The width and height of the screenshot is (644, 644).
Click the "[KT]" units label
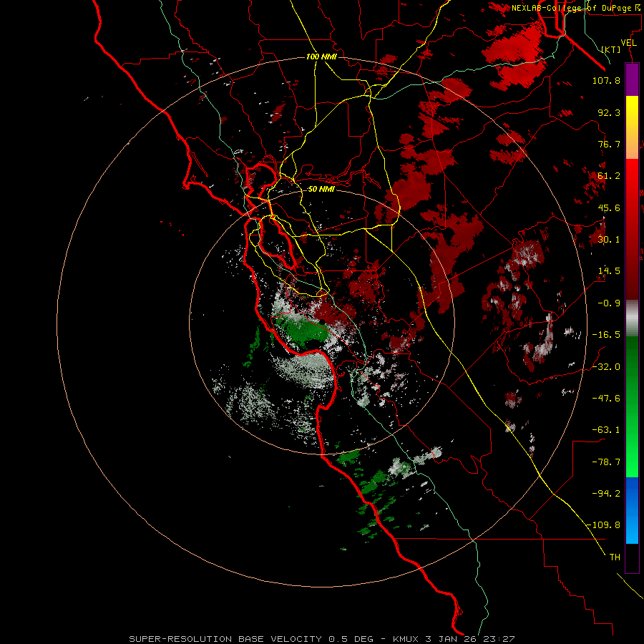pyautogui.click(x=611, y=49)
